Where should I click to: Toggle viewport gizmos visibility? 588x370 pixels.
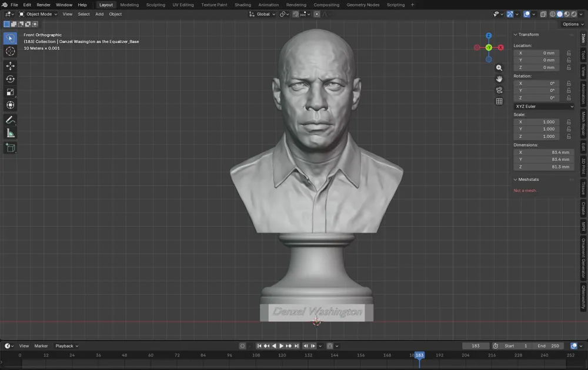click(x=510, y=14)
